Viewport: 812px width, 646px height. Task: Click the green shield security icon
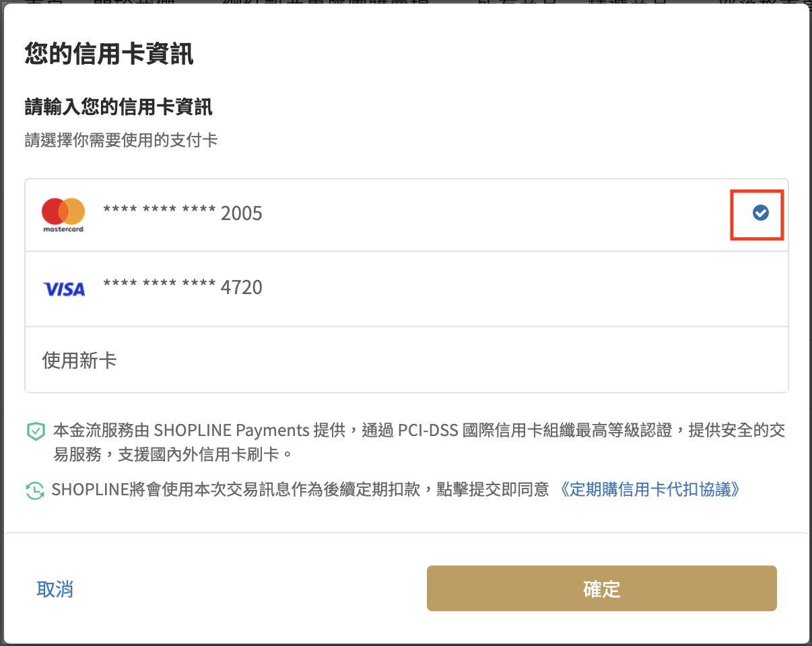pyautogui.click(x=35, y=431)
